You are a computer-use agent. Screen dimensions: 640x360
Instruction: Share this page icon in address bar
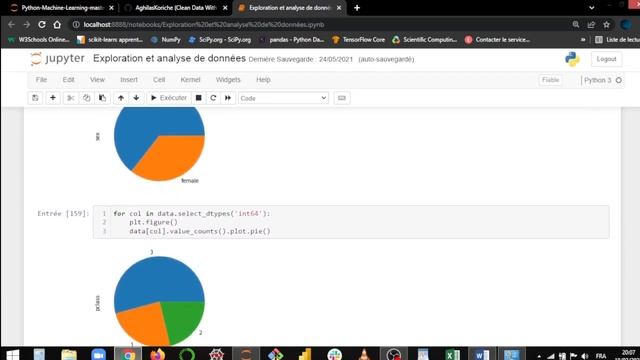click(x=591, y=24)
